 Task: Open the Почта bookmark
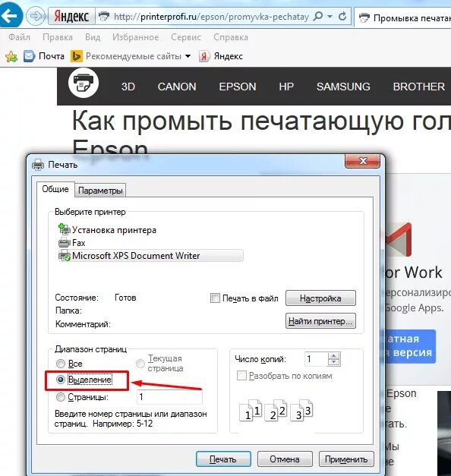coord(44,56)
